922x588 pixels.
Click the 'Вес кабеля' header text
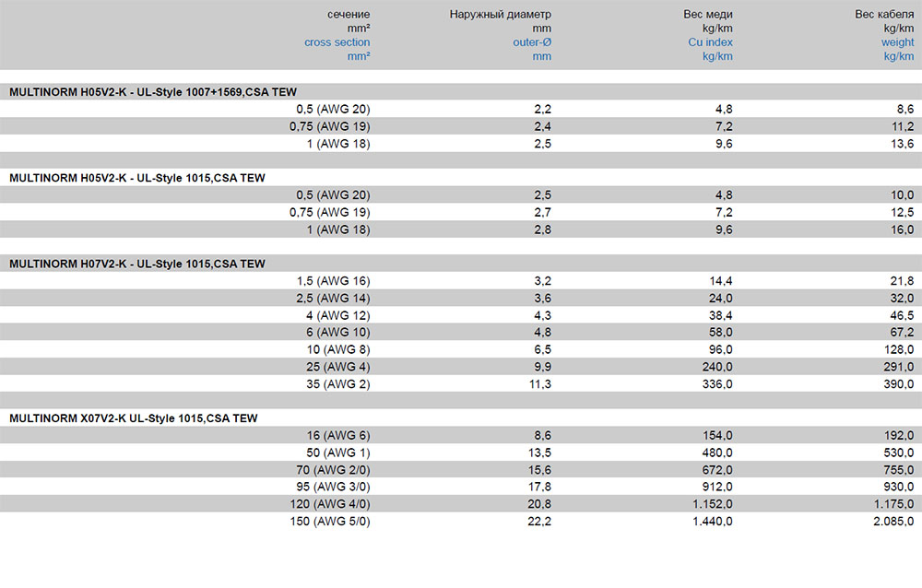tap(884, 14)
